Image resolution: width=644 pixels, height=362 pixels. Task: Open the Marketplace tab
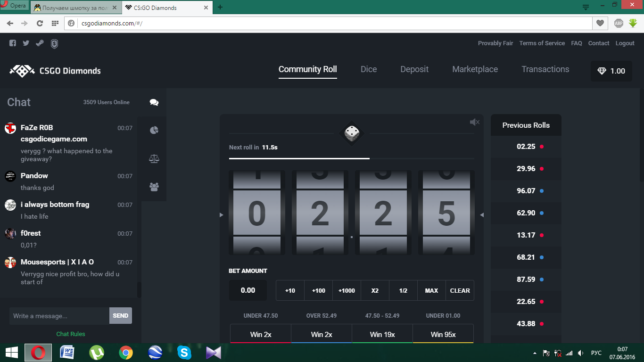pos(475,69)
